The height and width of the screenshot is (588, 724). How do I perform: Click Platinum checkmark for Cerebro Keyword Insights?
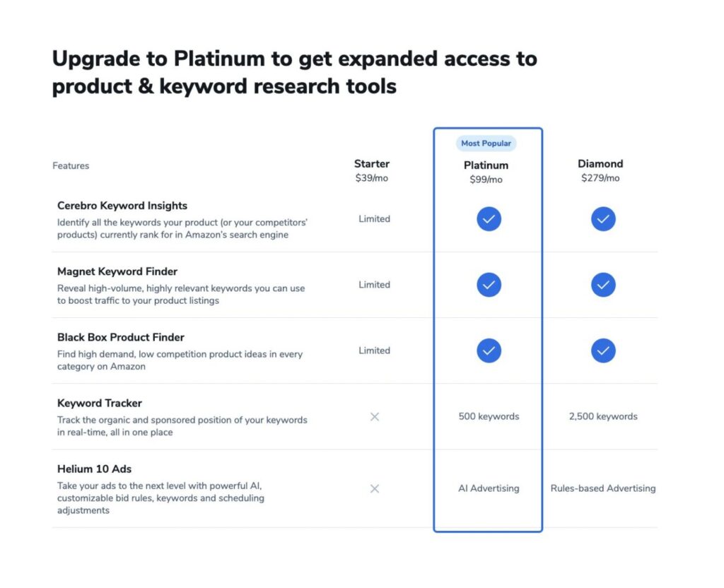pyautogui.click(x=489, y=219)
